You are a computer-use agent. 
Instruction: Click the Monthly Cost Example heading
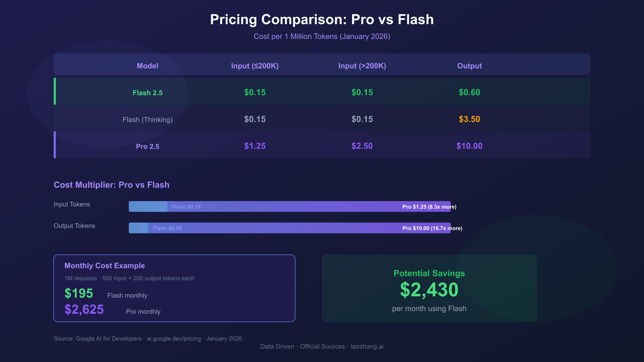[x=105, y=265]
